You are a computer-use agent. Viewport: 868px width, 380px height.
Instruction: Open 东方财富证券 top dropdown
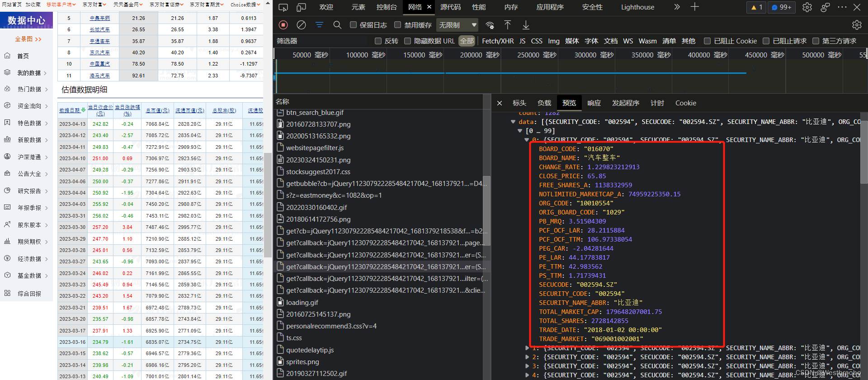tap(167, 5)
